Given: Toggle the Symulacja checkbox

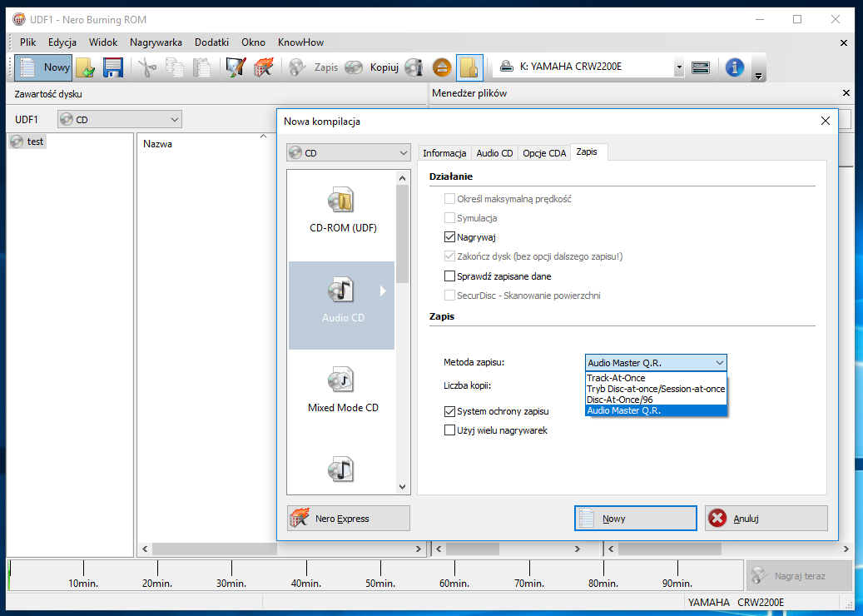Looking at the screenshot, I should tap(449, 218).
